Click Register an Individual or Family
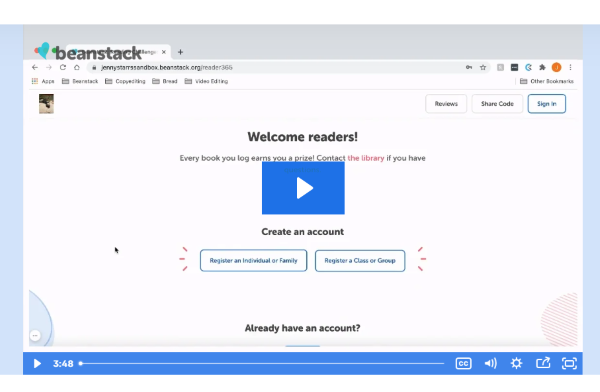This screenshot has height=392, width=600. coord(253,261)
